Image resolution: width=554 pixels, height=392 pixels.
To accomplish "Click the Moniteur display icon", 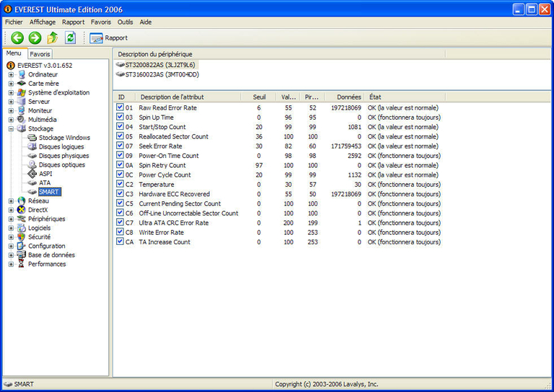I will pyautogui.click(x=22, y=110).
